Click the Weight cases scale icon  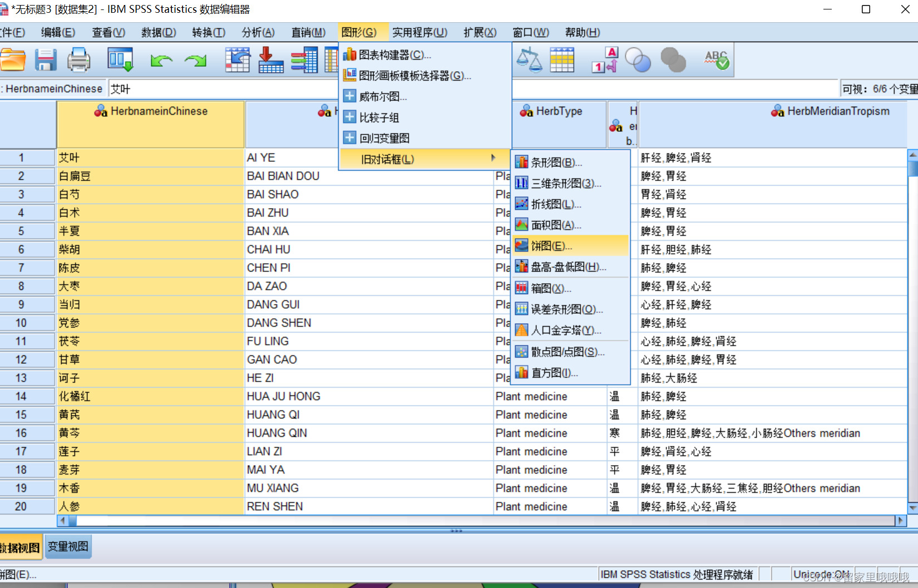pyautogui.click(x=529, y=60)
